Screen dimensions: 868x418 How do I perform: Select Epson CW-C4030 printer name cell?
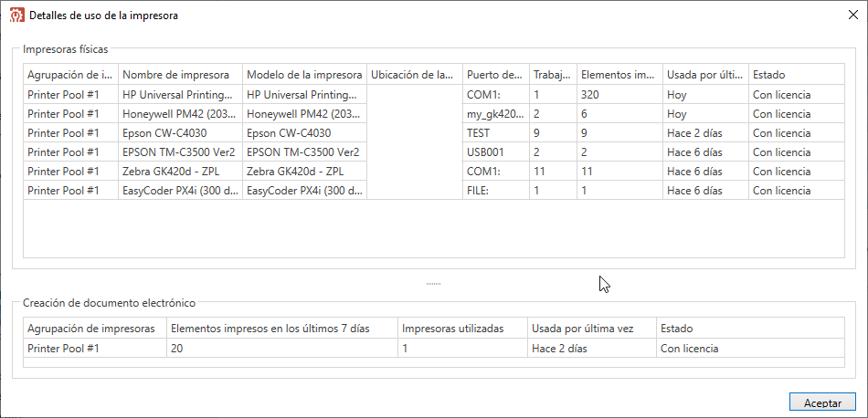(181, 133)
